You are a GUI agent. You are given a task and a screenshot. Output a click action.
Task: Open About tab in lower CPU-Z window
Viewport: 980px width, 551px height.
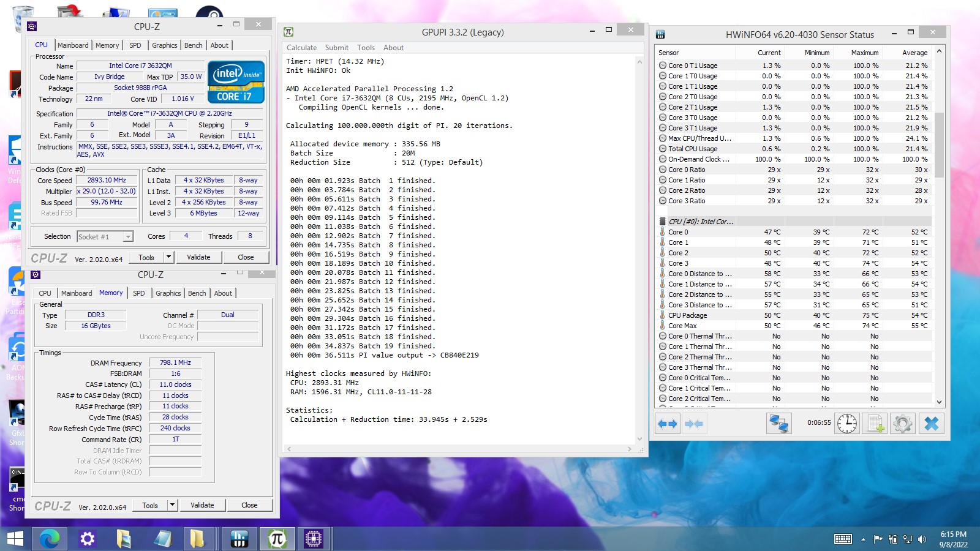(x=223, y=293)
